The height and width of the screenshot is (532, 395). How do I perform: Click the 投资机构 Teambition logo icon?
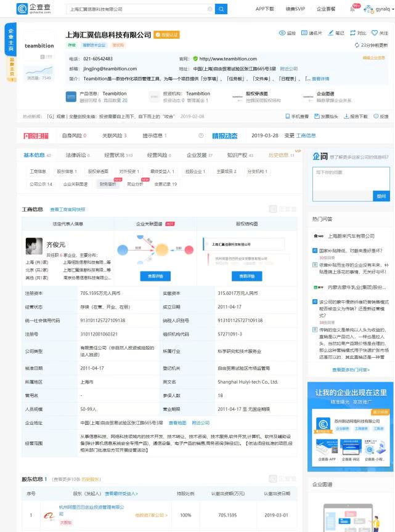(x=154, y=97)
